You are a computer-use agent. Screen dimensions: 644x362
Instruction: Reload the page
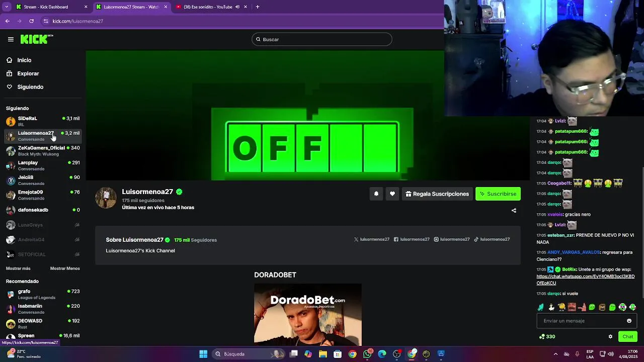(31, 21)
